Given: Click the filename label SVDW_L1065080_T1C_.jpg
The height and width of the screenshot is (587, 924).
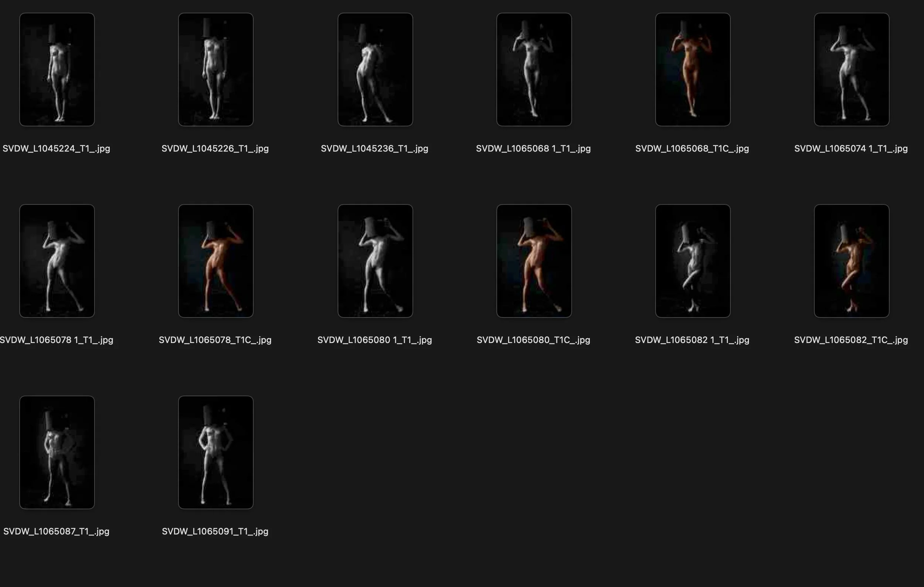Looking at the screenshot, I should tap(533, 340).
